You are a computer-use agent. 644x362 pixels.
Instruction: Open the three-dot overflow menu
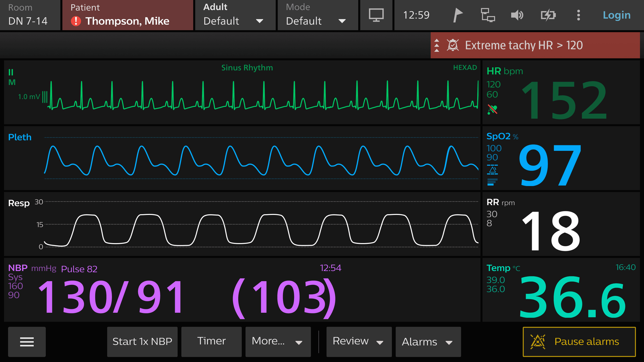pyautogui.click(x=578, y=15)
